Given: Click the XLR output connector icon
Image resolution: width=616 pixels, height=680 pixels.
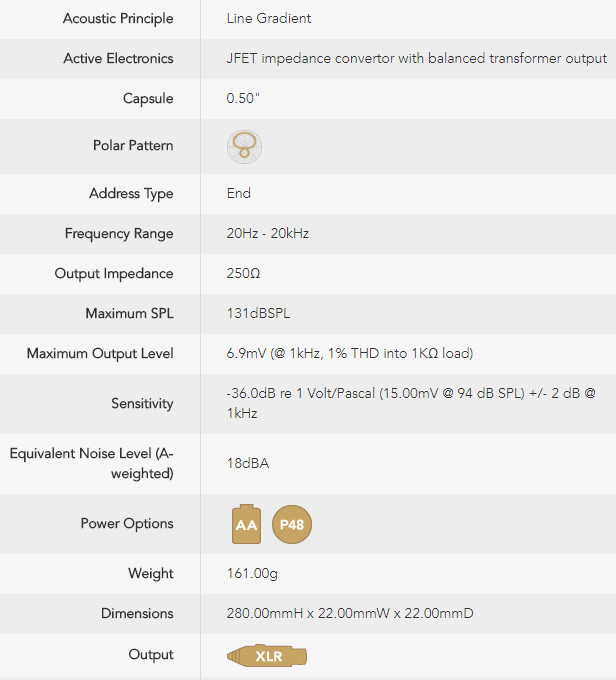Looking at the screenshot, I should [x=267, y=656].
